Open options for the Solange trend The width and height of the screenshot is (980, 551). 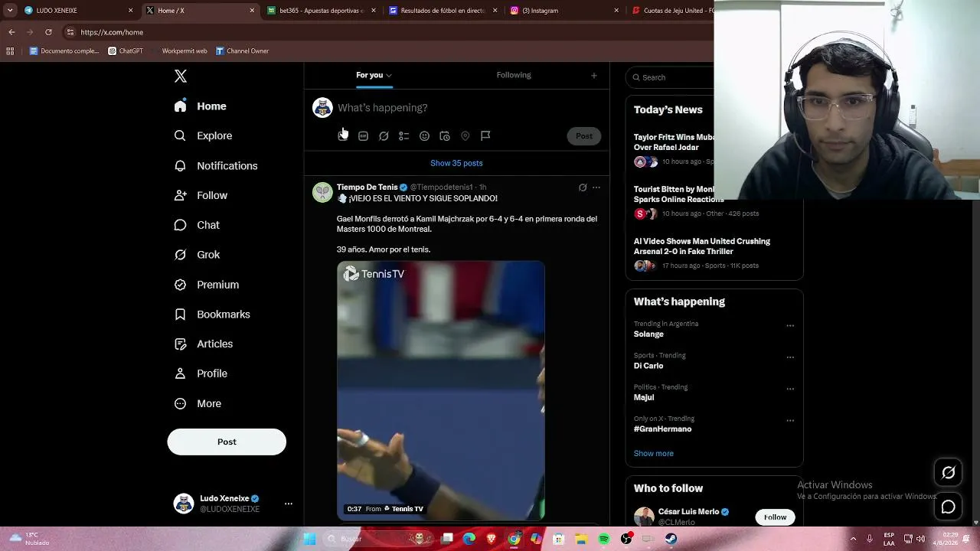tap(790, 326)
